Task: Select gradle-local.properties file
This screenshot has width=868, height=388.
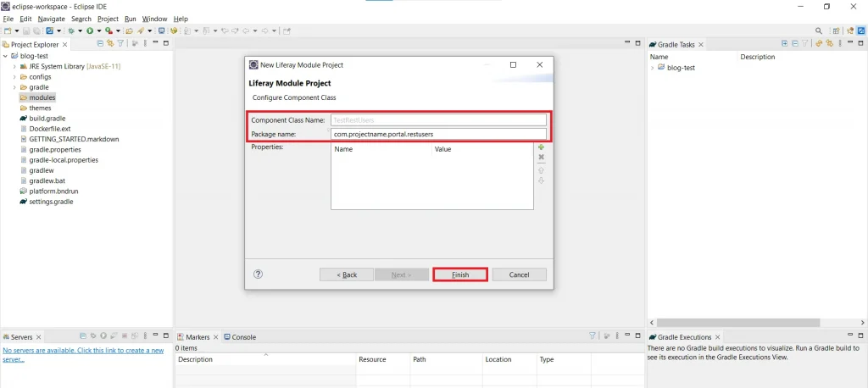Action: click(x=64, y=160)
